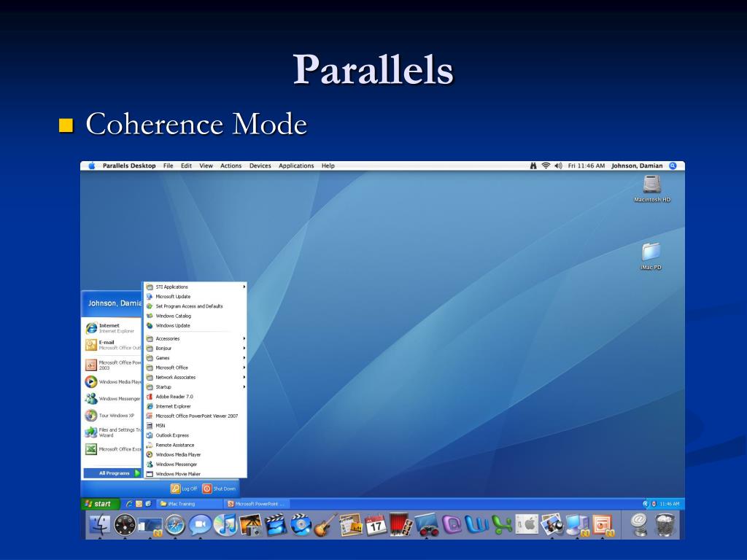The width and height of the screenshot is (747, 560).
Task: Launch MSN from All Programs
Action: pyautogui.click(x=196, y=425)
